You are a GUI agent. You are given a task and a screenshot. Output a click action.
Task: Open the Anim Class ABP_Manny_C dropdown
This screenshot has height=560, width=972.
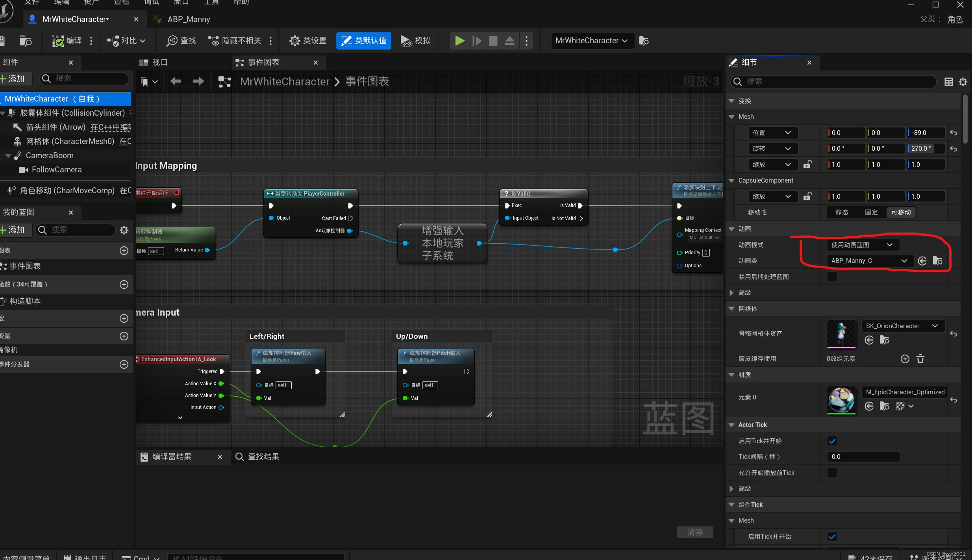(870, 261)
